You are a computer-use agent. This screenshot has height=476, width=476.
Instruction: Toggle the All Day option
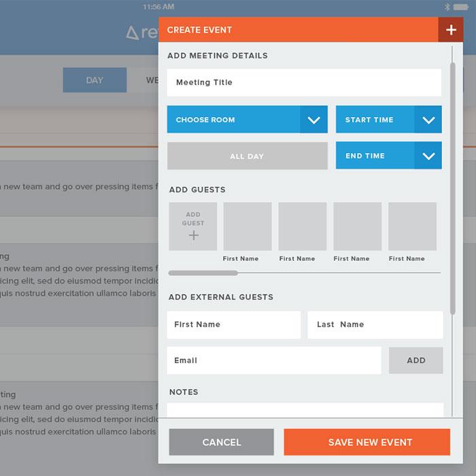click(x=247, y=156)
